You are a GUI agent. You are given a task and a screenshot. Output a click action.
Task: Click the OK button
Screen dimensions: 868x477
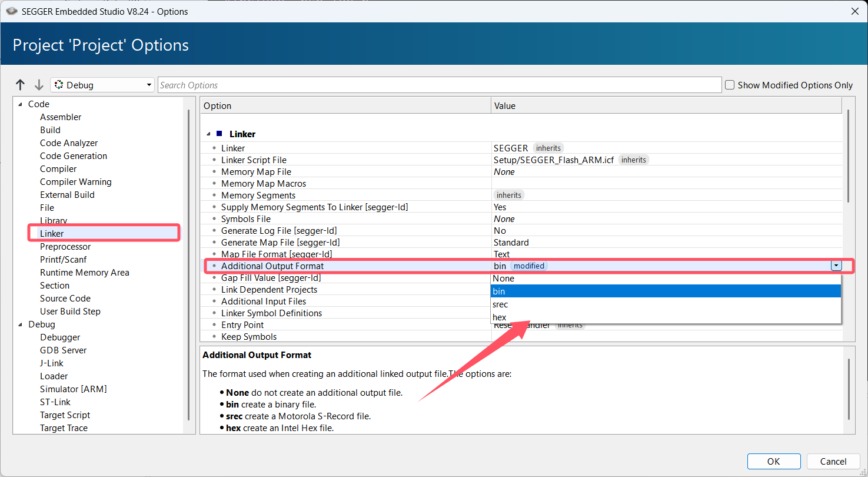(x=774, y=462)
